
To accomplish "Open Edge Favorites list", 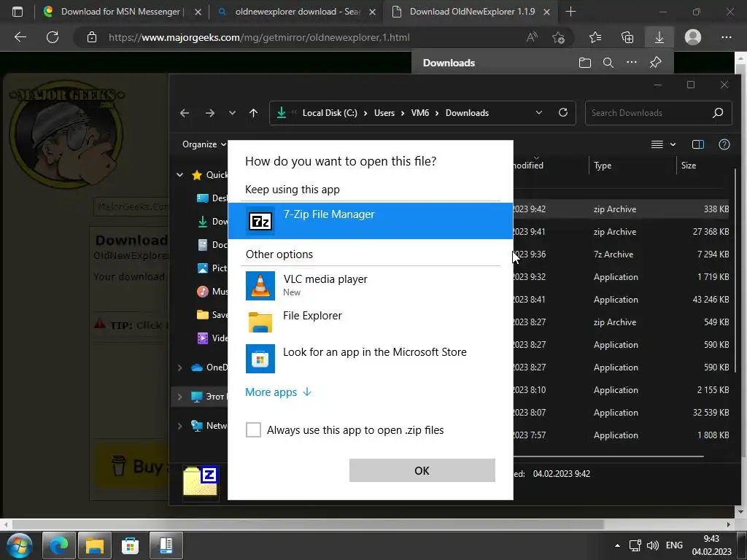I will point(595,37).
